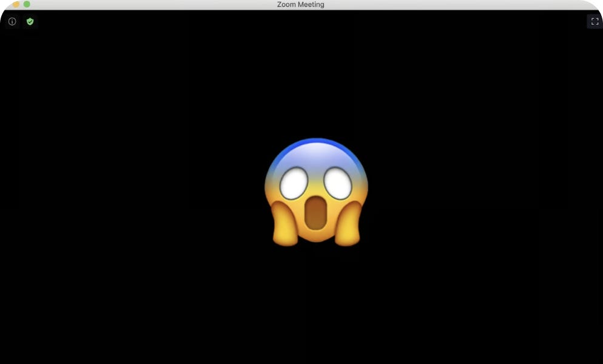Click the screaming face emoji video

[316, 192]
